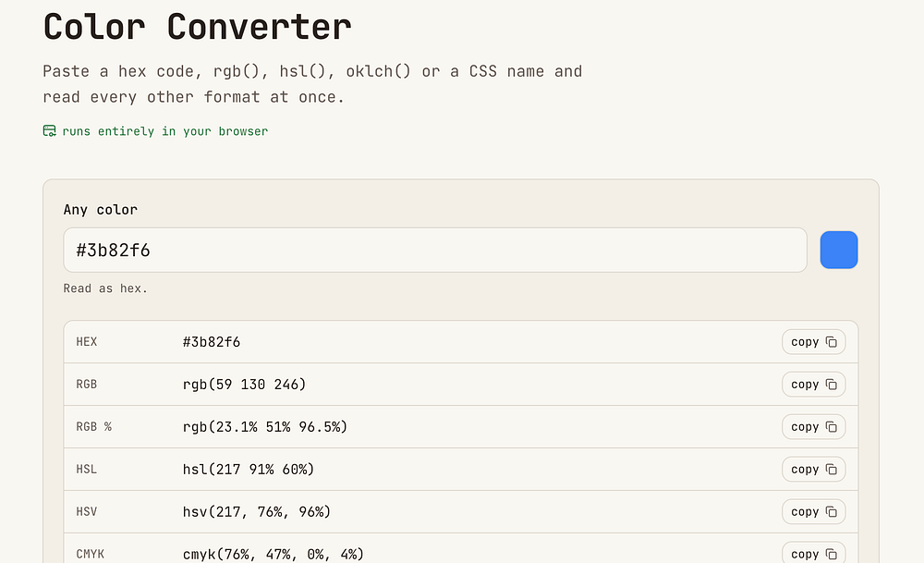Click the green browser icon beside the privacy note

[x=50, y=131]
